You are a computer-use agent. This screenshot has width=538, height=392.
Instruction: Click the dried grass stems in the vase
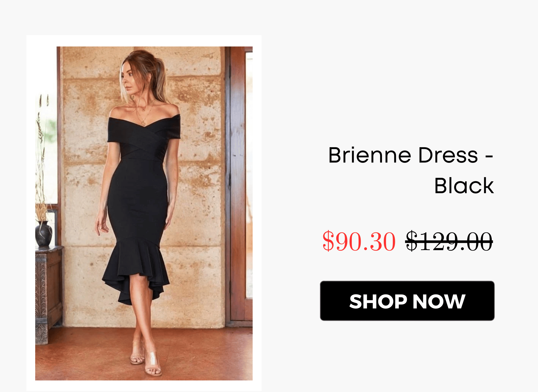[x=42, y=159]
